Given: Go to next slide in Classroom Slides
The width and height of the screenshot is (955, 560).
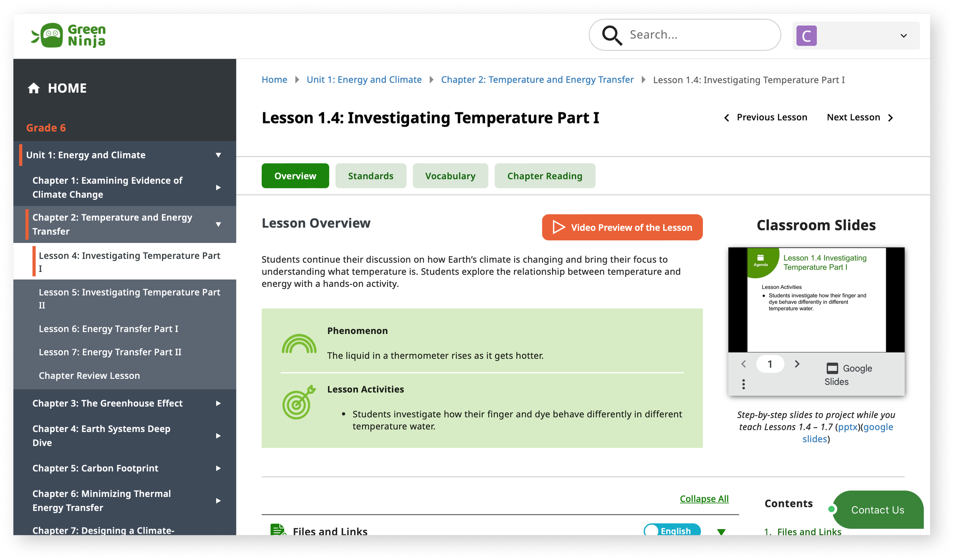Looking at the screenshot, I should coord(797,364).
